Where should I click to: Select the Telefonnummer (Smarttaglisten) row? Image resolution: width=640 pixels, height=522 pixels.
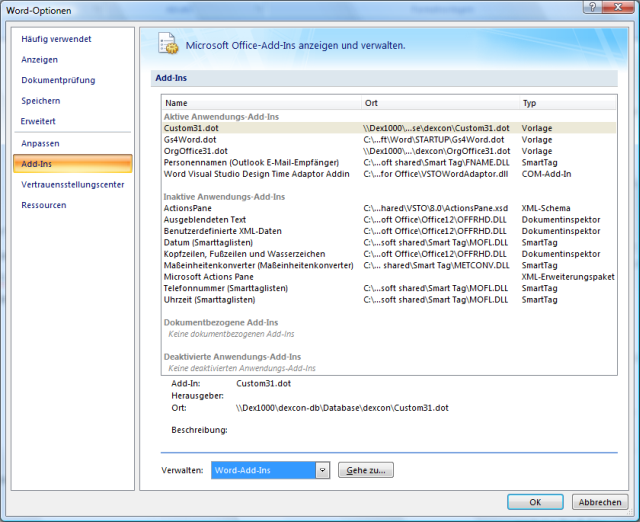(x=389, y=288)
